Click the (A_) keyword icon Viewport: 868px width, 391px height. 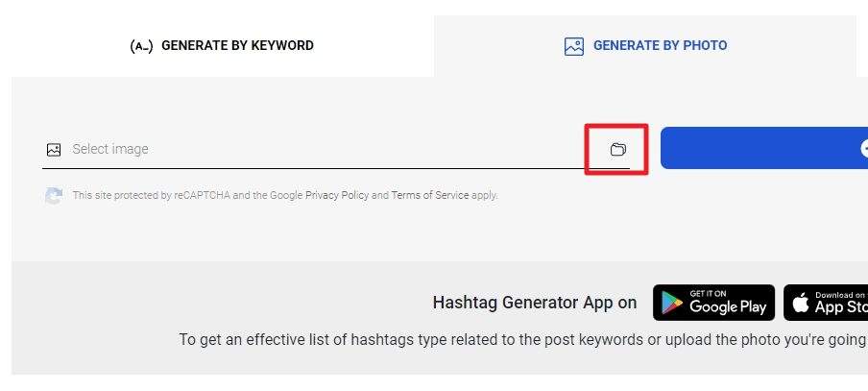click(x=141, y=46)
